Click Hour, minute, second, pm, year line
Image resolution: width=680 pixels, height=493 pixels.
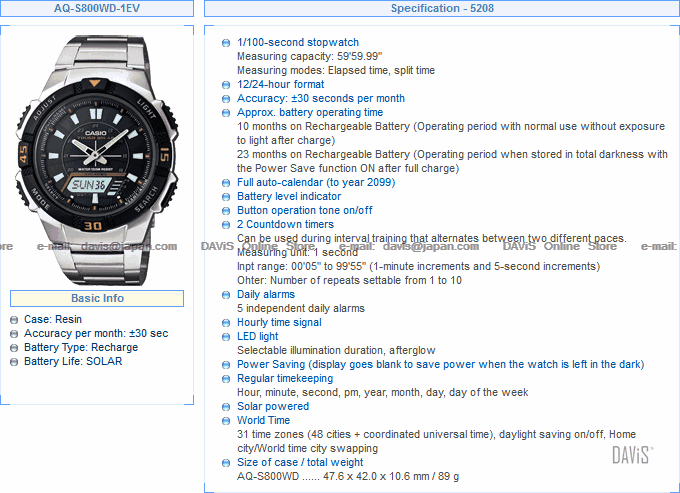click(x=382, y=392)
